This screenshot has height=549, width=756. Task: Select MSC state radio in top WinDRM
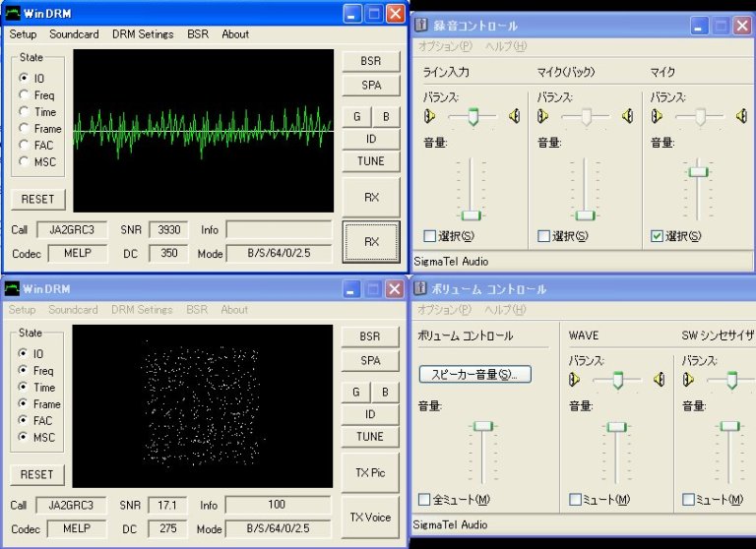pyautogui.click(x=24, y=161)
